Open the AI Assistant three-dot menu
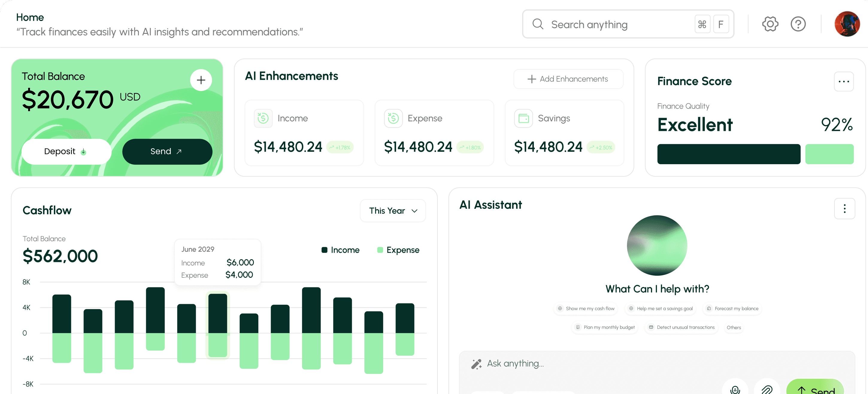The image size is (868, 394). click(x=844, y=209)
